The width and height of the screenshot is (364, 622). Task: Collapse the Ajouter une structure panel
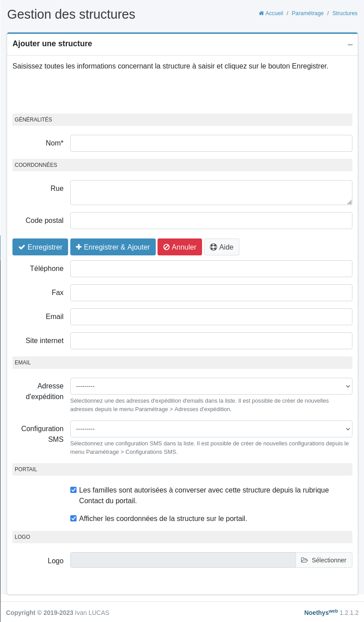[350, 44]
